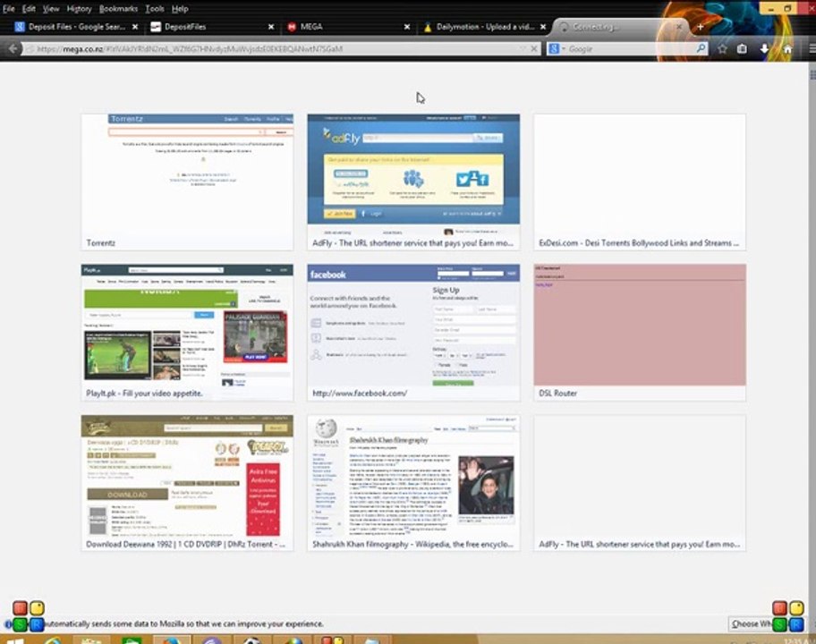Click the info icon in Mozilla notification bar

click(8, 623)
